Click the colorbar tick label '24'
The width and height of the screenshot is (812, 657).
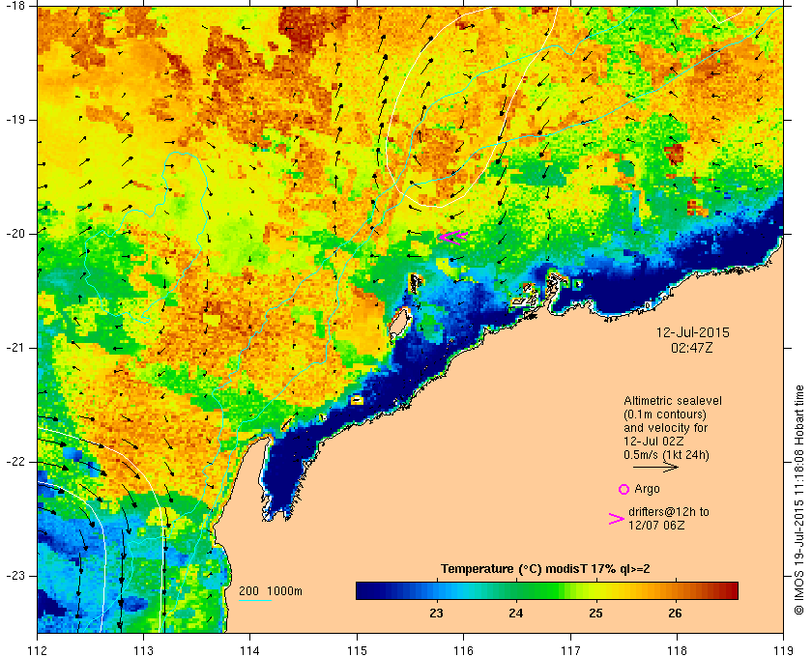pyautogui.click(x=516, y=613)
